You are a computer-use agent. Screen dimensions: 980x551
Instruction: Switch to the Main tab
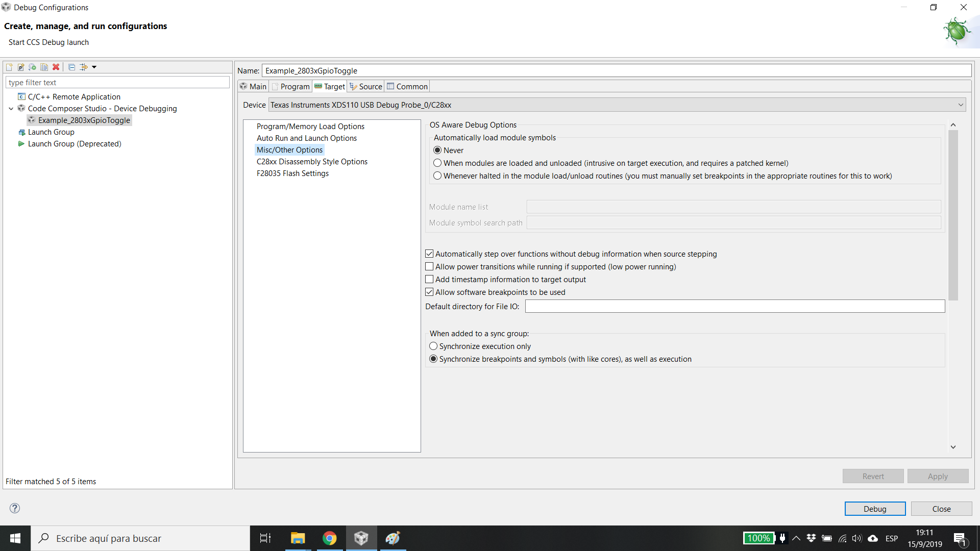point(253,86)
